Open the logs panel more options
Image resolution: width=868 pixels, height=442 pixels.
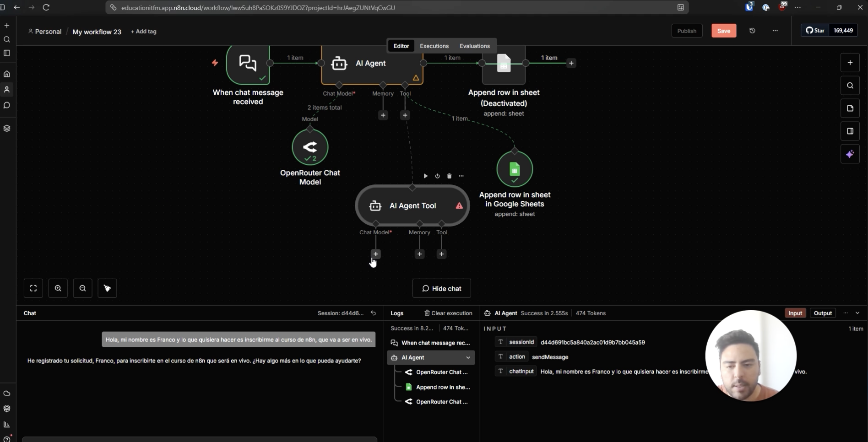click(x=846, y=313)
